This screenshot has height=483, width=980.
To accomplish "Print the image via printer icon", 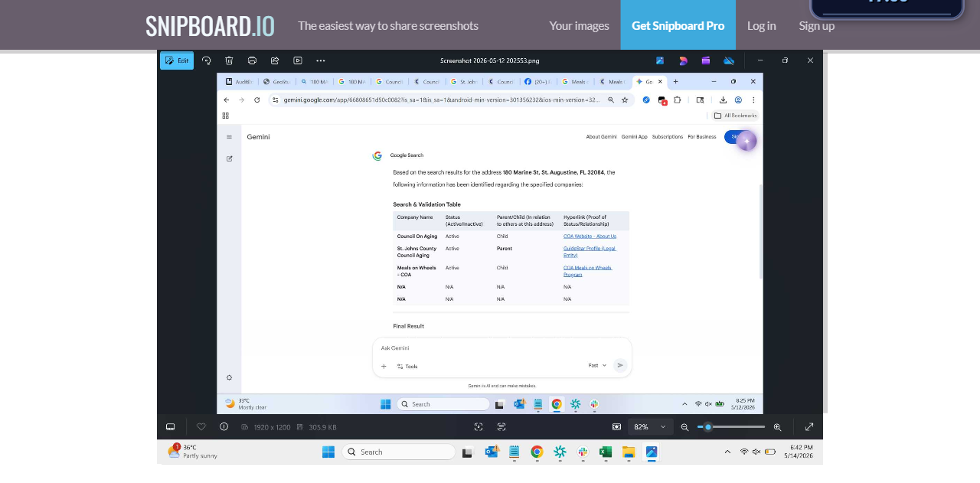I will coord(252,60).
